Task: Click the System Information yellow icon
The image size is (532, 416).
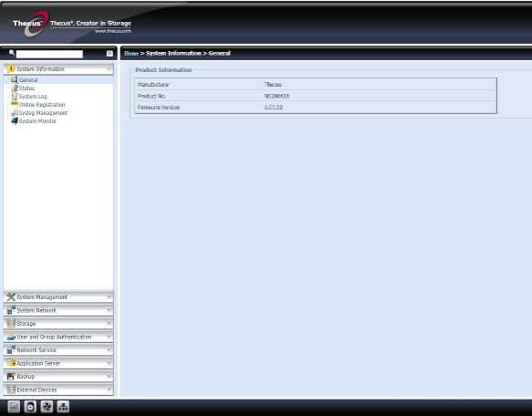Action: tap(11, 69)
